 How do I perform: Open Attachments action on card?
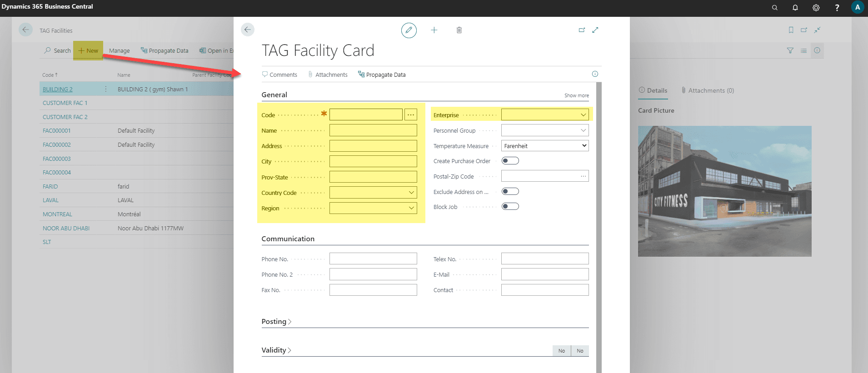coord(328,75)
